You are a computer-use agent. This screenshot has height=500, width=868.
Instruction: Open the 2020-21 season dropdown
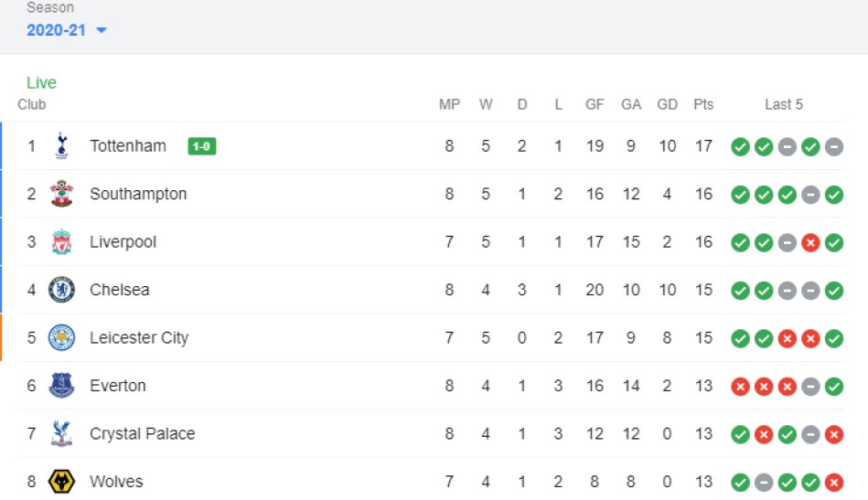(x=67, y=30)
